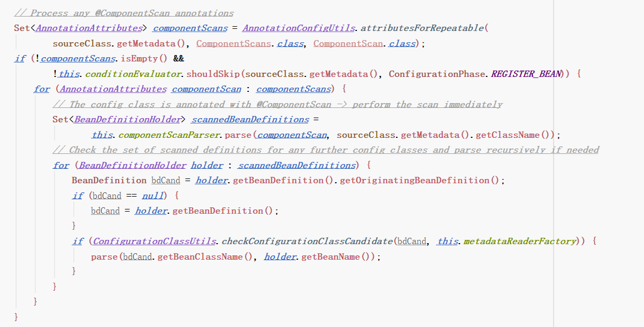The image size is (644, 327).
Task: Click the isEmpty() method call
Action: click(145, 58)
